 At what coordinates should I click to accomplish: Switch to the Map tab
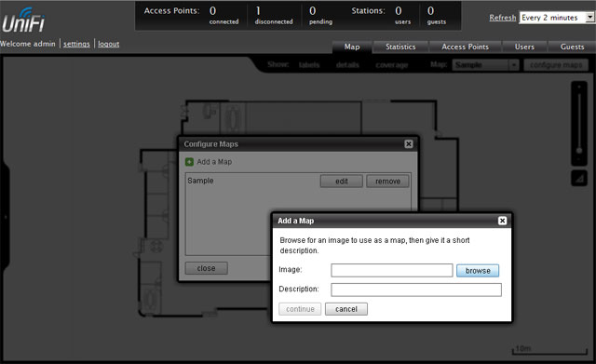point(352,47)
